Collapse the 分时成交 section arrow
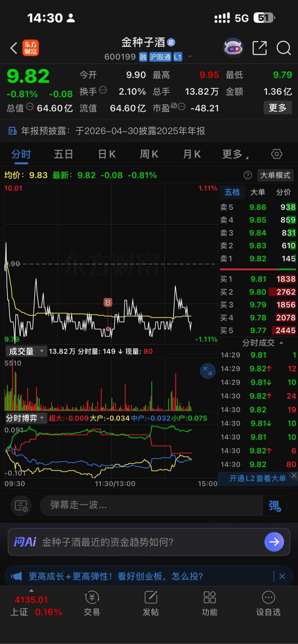Image resolution: width=298 pixels, height=644 pixels. pos(281,343)
